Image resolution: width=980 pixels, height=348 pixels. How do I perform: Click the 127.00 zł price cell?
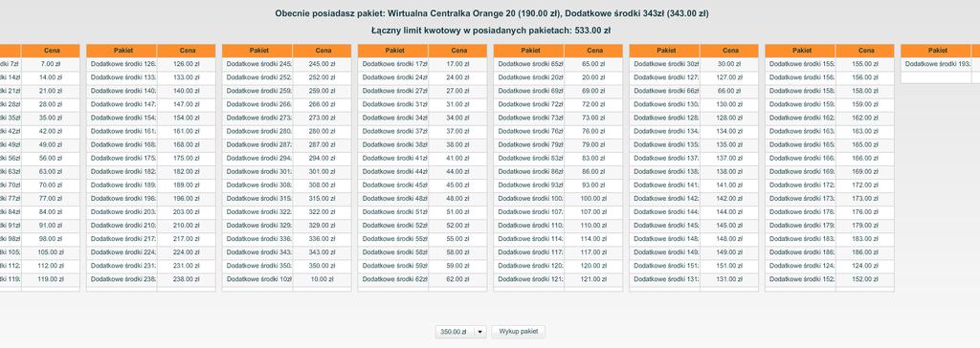[728, 77]
